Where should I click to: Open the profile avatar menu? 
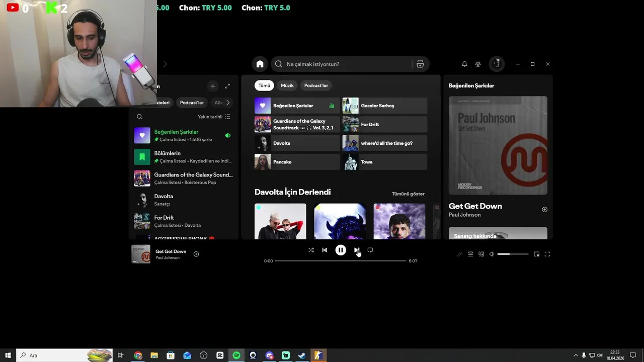pos(497,64)
